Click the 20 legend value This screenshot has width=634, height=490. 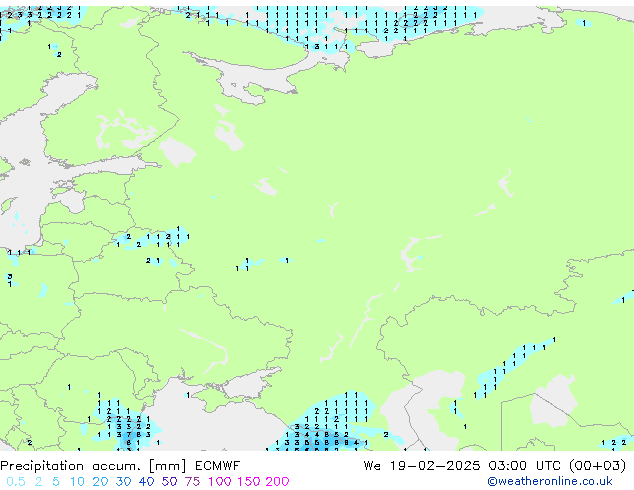coord(100,482)
